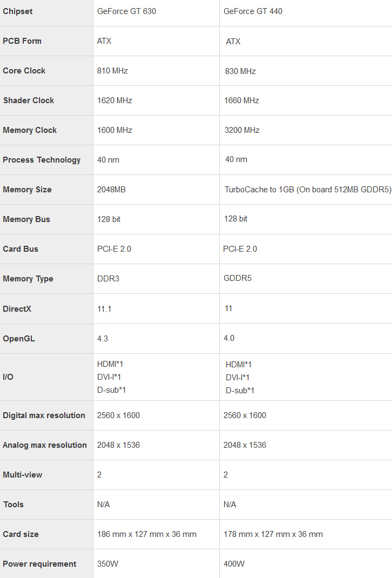The height and width of the screenshot is (578, 392).
Task: Click the 830 MHz core clock value
Action: pos(240,71)
